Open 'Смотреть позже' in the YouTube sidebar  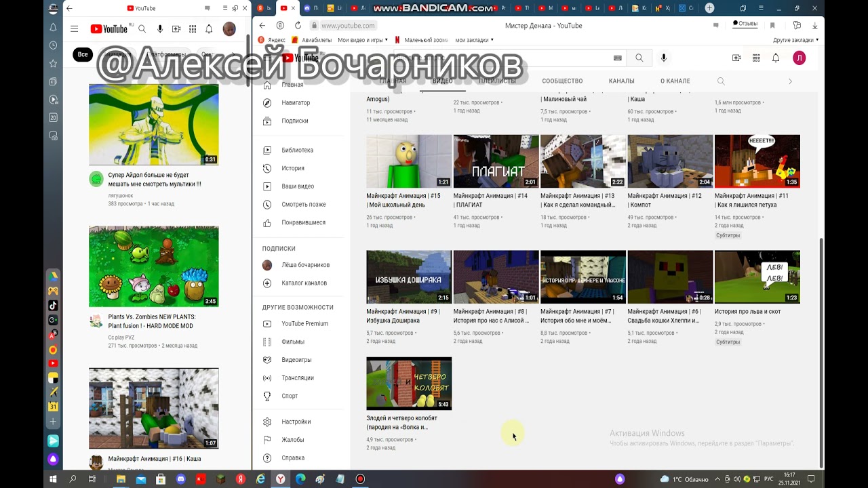302,204
